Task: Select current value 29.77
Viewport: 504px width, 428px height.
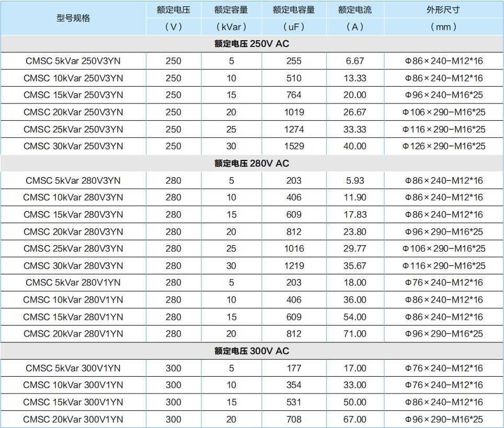Action: coord(355,249)
